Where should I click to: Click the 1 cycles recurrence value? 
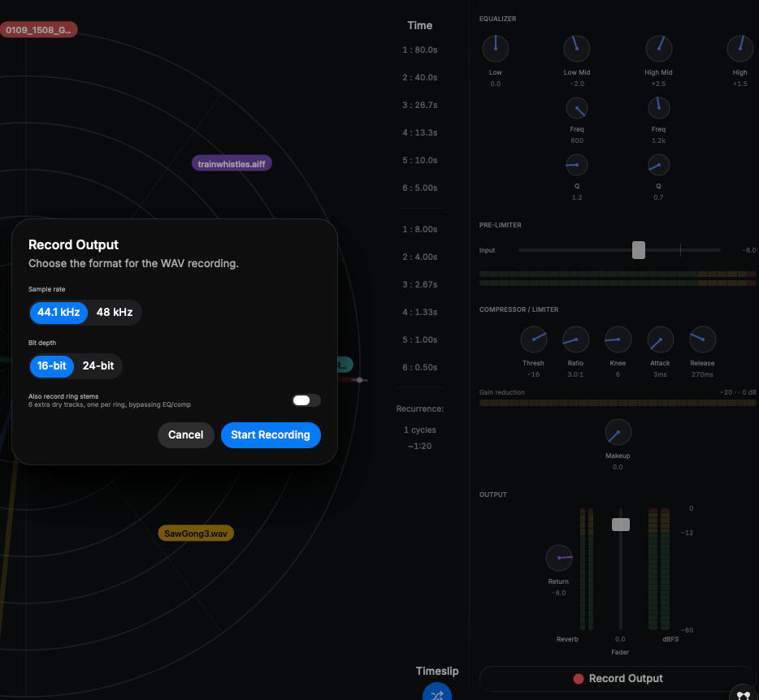[420, 430]
